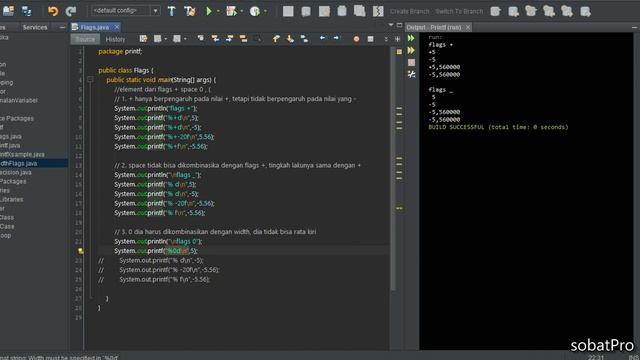The width and height of the screenshot is (640, 360).
Task: Click the lightbulb hint icon in editor gutter
Action: tap(81, 251)
